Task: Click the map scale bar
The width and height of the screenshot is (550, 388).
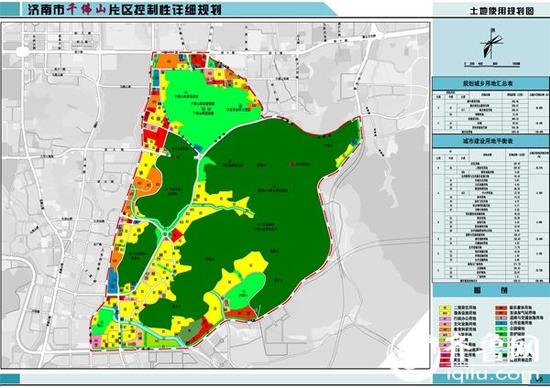Action: tap(492, 64)
